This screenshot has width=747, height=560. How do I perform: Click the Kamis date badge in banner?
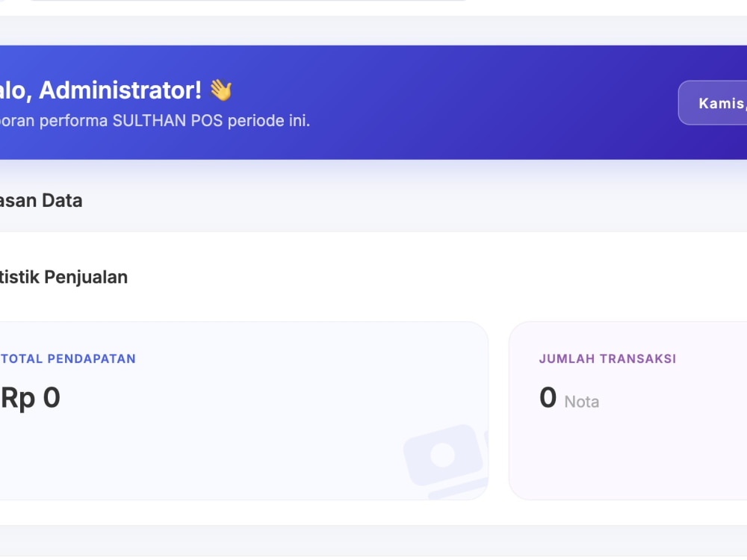pyautogui.click(x=713, y=103)
